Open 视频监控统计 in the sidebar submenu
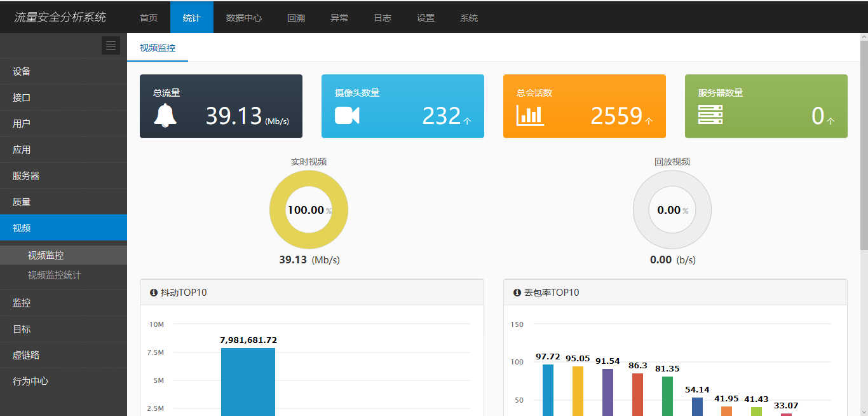Screen dimensions: 868x416 [64, 275]
